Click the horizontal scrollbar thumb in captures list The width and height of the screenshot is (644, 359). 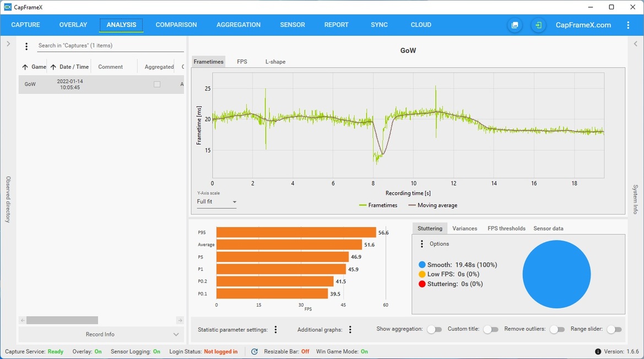pos(62,320)
